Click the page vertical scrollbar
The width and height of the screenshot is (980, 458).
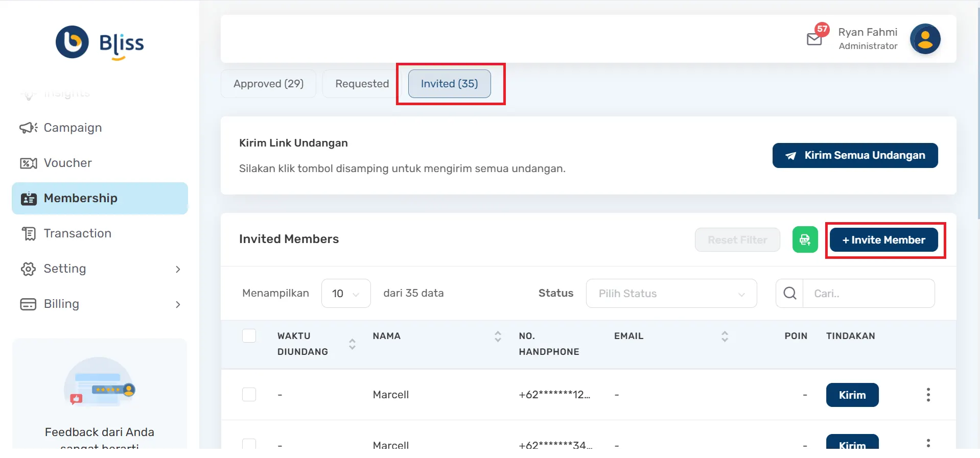tap(977, 112)
